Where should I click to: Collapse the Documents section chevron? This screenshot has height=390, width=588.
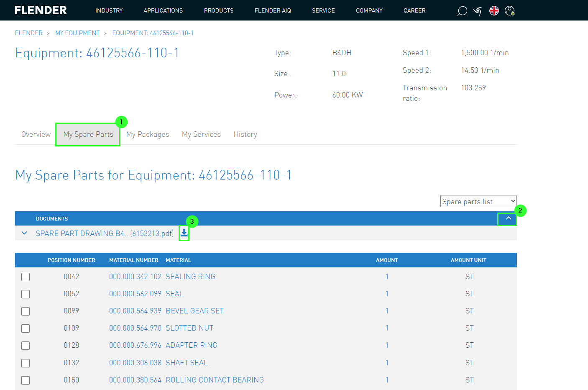click(508, 218)
